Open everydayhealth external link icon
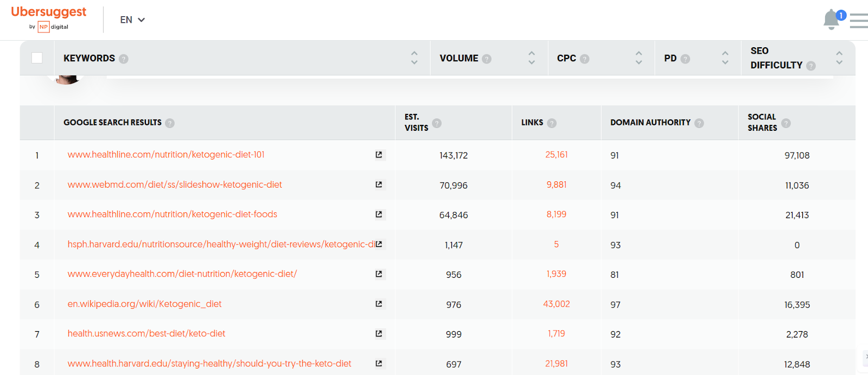 379,274
